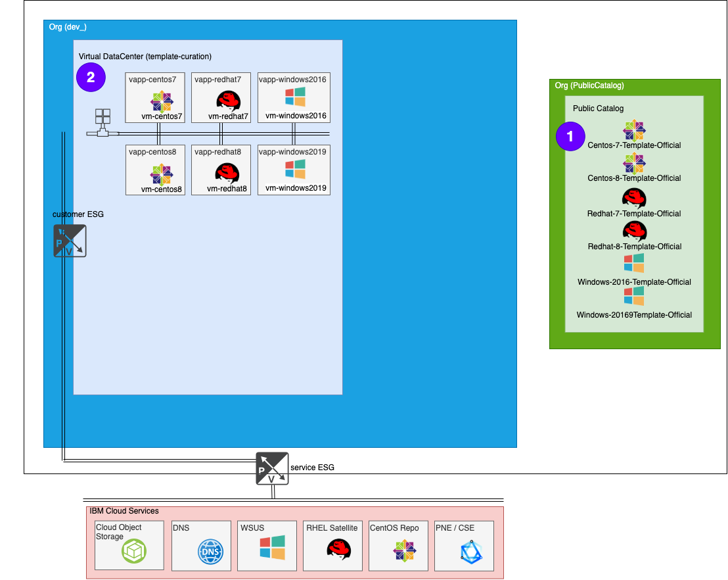Click the CentOS Repo icon
Image resolution: width=728 pixels, height=580 pixels.
[405, 551]
